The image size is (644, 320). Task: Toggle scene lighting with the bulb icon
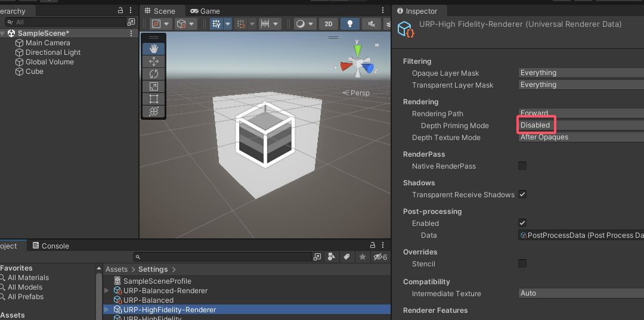click(x=350, y=24)
